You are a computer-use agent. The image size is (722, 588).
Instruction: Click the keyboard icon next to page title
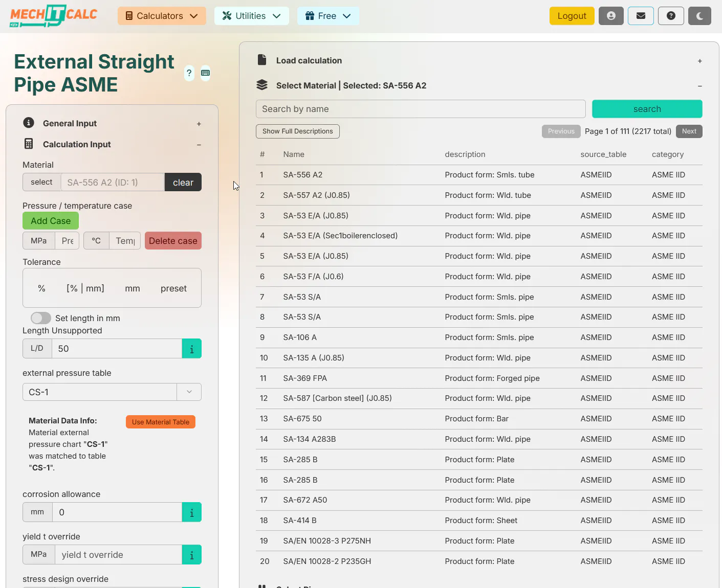[205, 73]
